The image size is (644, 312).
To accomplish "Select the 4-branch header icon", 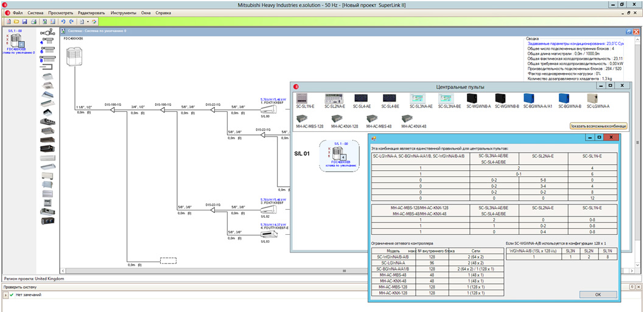I will (x=47, y=41).
